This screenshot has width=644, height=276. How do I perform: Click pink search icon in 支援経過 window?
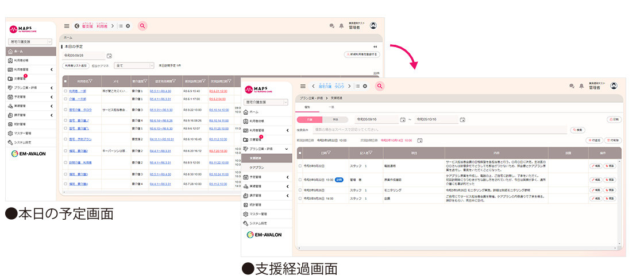pyautogui.click(x=380, y=86)
